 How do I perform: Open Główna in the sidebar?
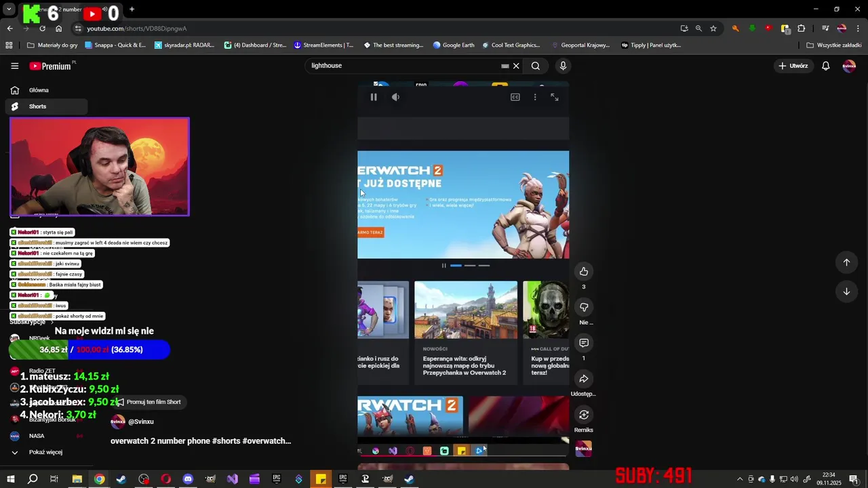click(x=46, y=90)
